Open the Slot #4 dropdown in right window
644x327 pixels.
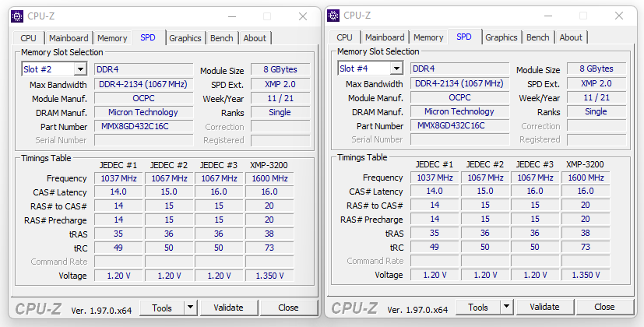[396, 69]
